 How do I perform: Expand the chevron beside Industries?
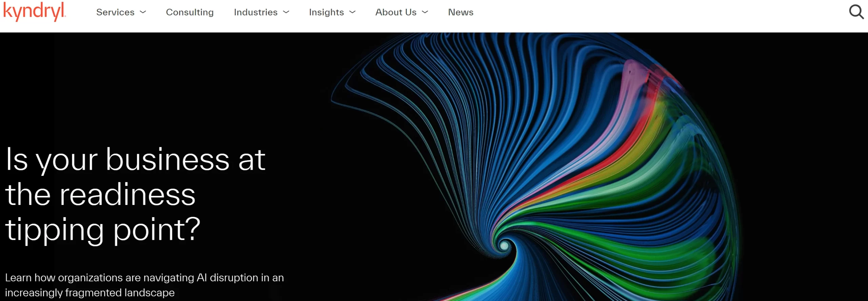click(x=286, y=12)
